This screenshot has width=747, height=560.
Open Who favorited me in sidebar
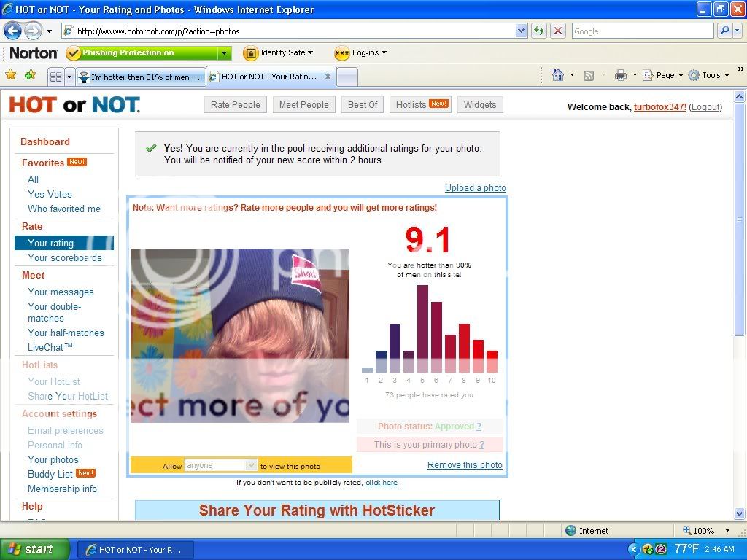(64, 209)
